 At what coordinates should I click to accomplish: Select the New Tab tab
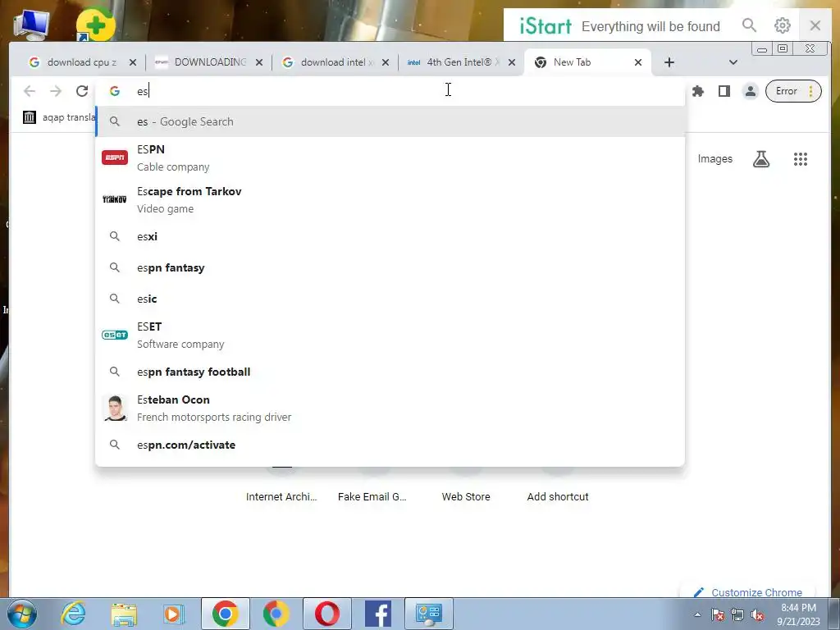587,62
